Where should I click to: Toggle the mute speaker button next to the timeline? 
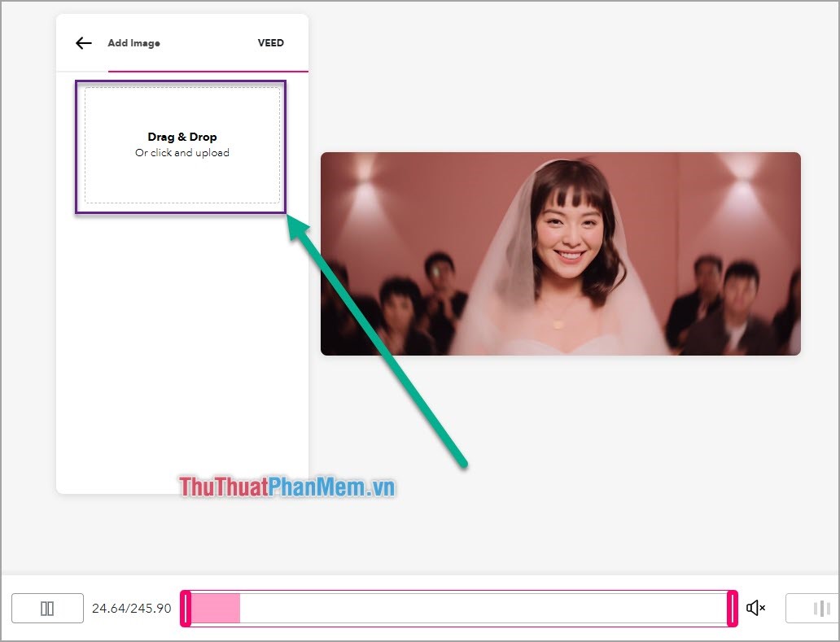(755, 608)
